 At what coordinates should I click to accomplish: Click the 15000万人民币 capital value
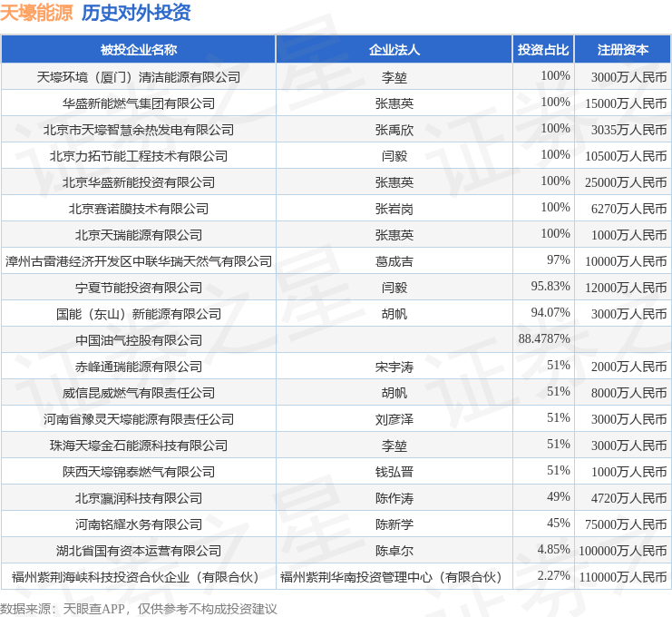pyautogui.click(x=626, y=103)
